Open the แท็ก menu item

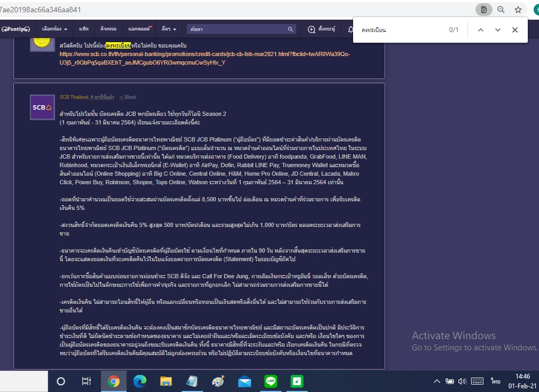pyautogui.click(x=83, y=29)
